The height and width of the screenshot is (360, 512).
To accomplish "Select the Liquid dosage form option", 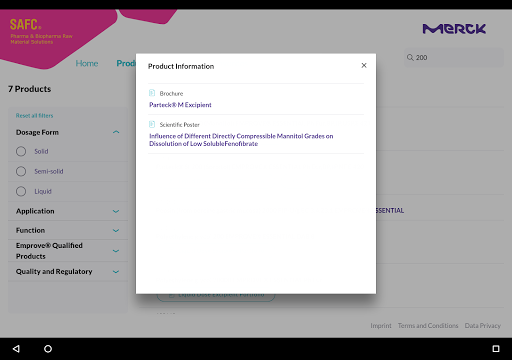I will point(21,191).
